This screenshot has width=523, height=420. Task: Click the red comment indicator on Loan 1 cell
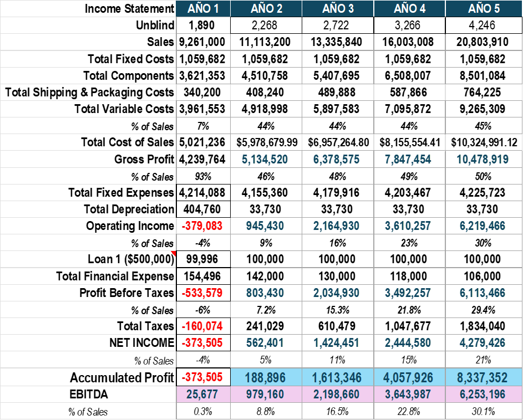point(174,253)
